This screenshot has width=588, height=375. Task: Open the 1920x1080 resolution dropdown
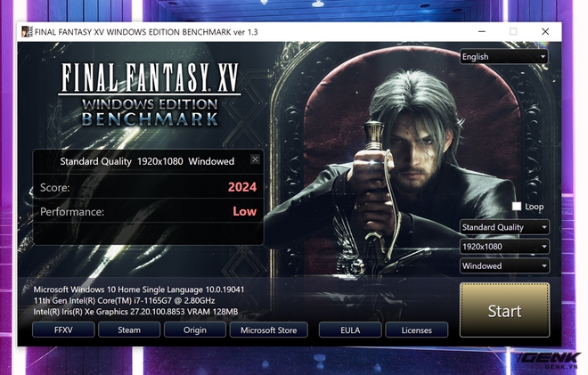tap(505, 247)
